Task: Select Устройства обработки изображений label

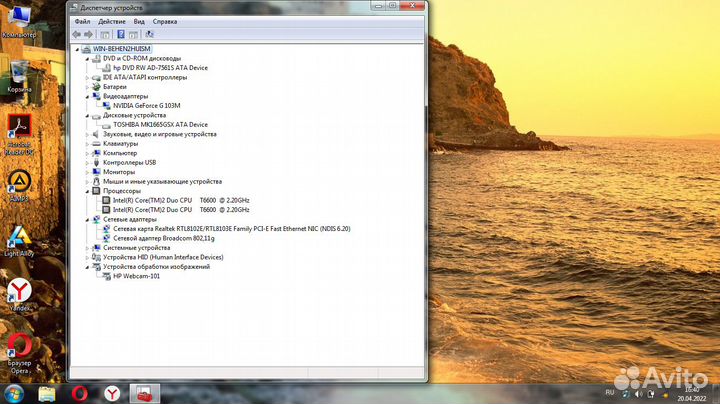Action: (x=156, y=267)
